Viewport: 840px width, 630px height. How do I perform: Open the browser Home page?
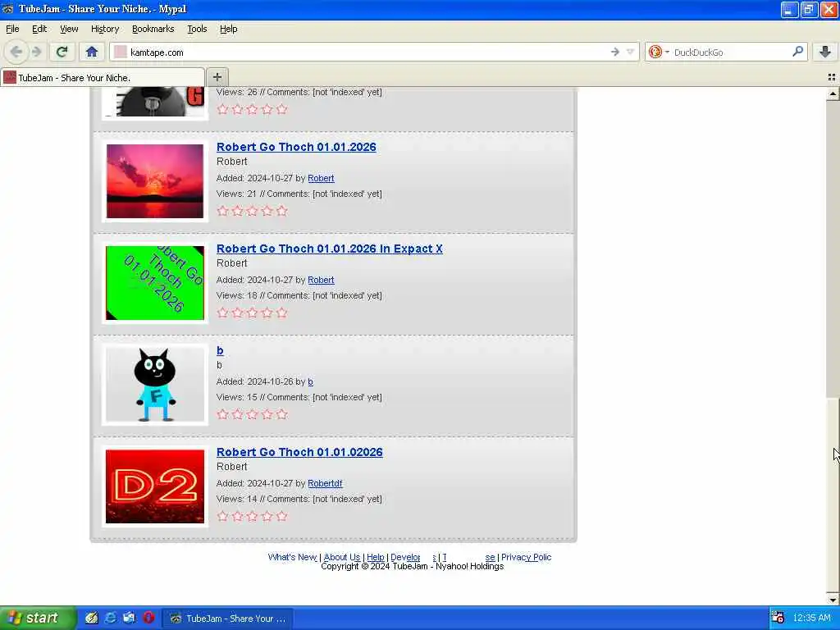point(92,52)
